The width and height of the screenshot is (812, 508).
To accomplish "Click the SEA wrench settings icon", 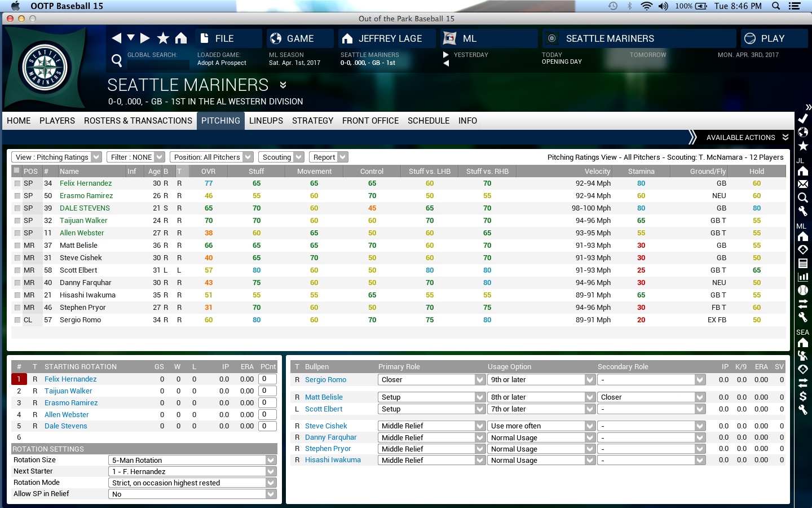I will [803, 410].
